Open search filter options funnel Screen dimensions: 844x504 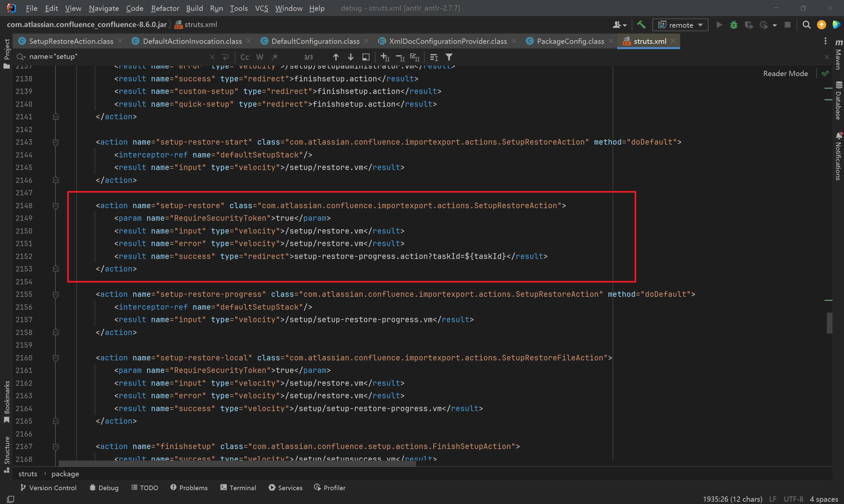click(449, 57)
